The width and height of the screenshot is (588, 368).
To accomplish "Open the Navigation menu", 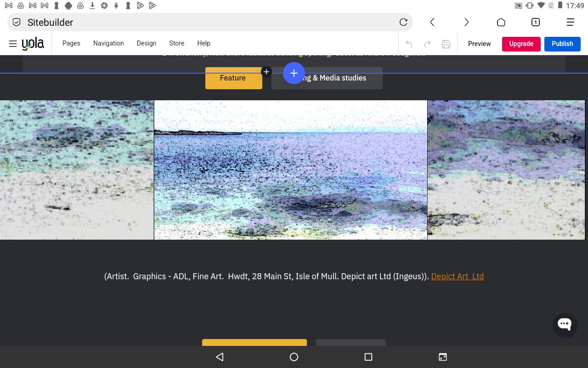I will [x=108, y=43].
